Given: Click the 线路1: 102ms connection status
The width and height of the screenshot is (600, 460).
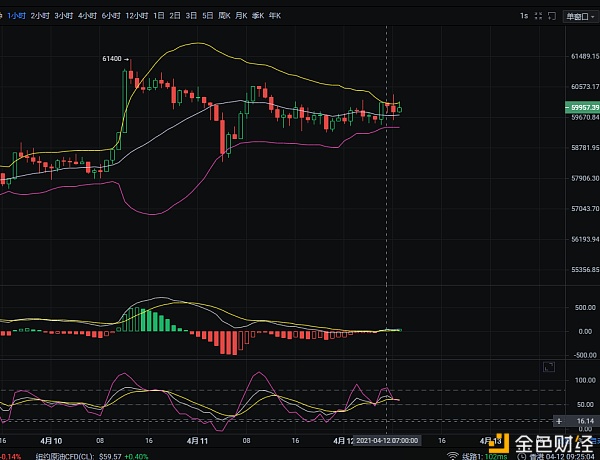Looking at the screenshot, I should [x=484, y=457].
